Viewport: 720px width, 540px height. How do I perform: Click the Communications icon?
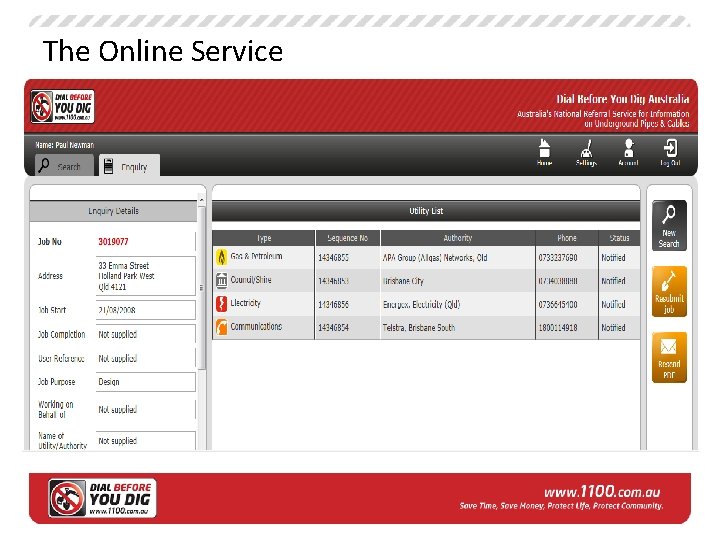[221, 327]
